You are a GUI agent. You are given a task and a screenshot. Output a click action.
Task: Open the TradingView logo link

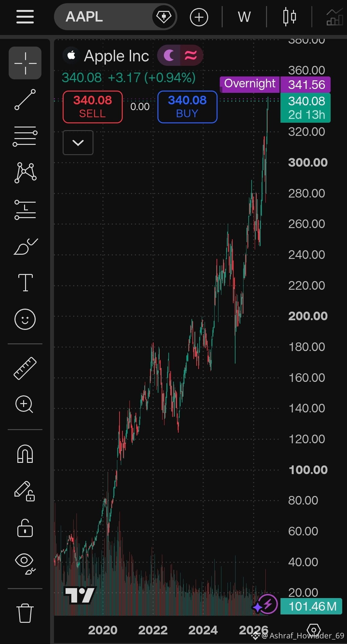80,595
